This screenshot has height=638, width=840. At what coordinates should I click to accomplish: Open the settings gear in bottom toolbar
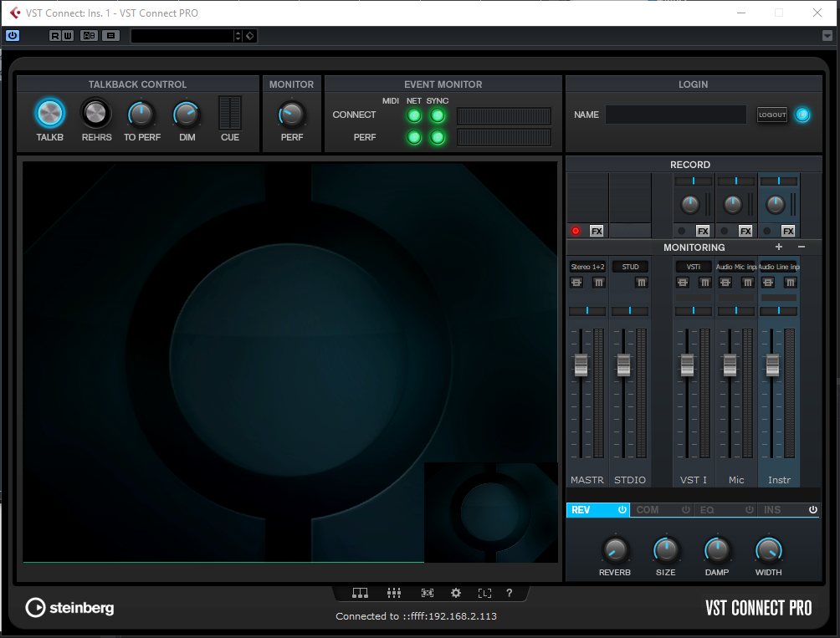pos(456,593)
